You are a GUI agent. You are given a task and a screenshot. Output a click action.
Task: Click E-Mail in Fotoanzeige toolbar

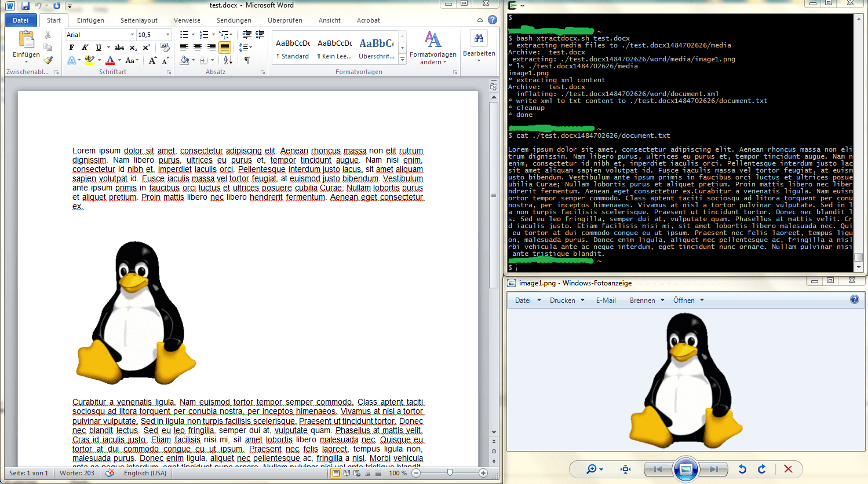click(x=606, y=300)
